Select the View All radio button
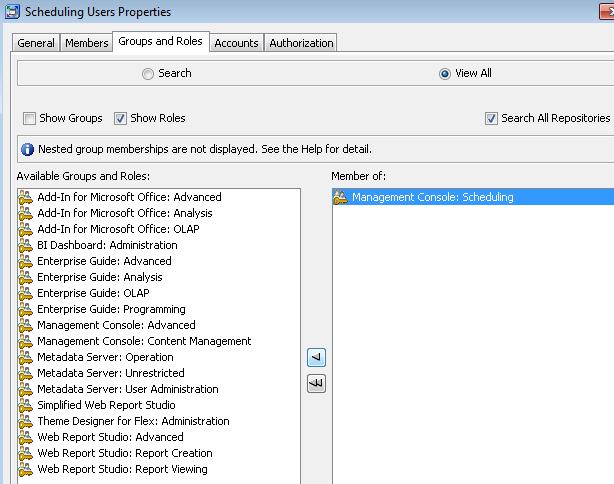This screenshot has height=484, width=614. pyautogui.click(x=445, y=74)
